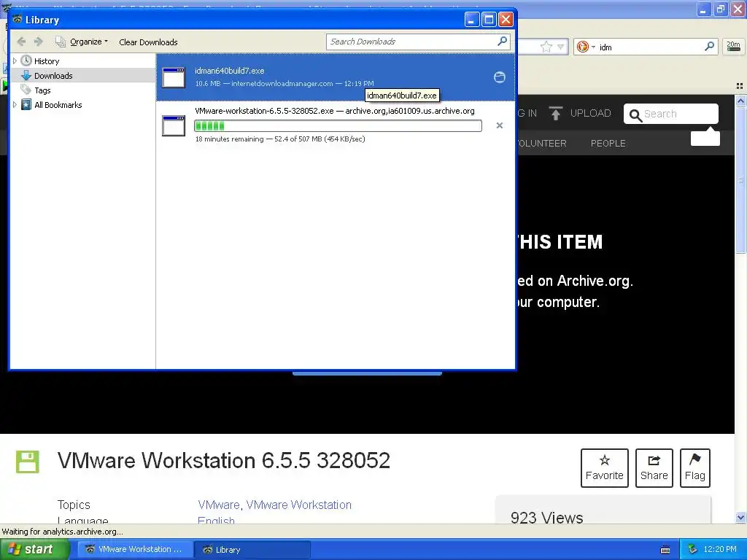
Task: Click the Windows start button
Action: (x=34, y=549)
